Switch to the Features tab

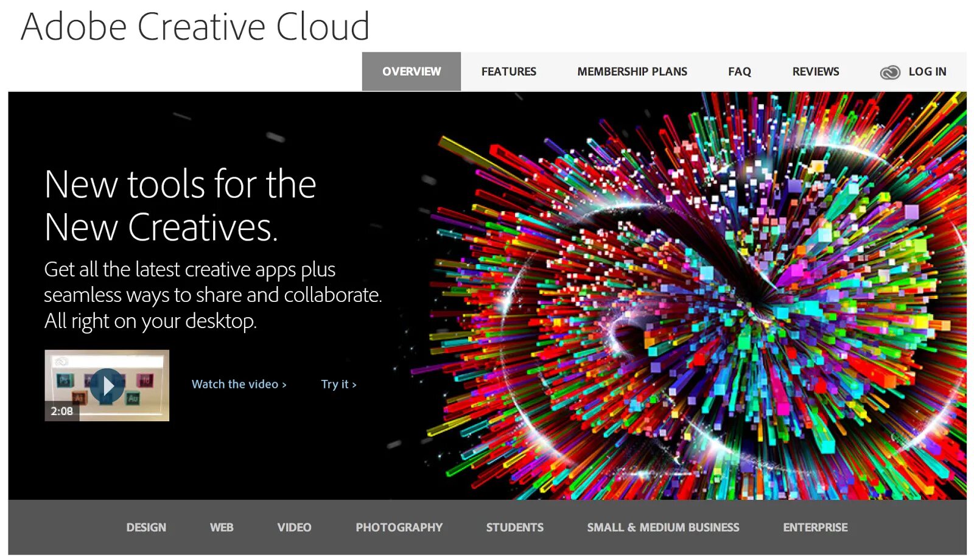tap(508, 71)
